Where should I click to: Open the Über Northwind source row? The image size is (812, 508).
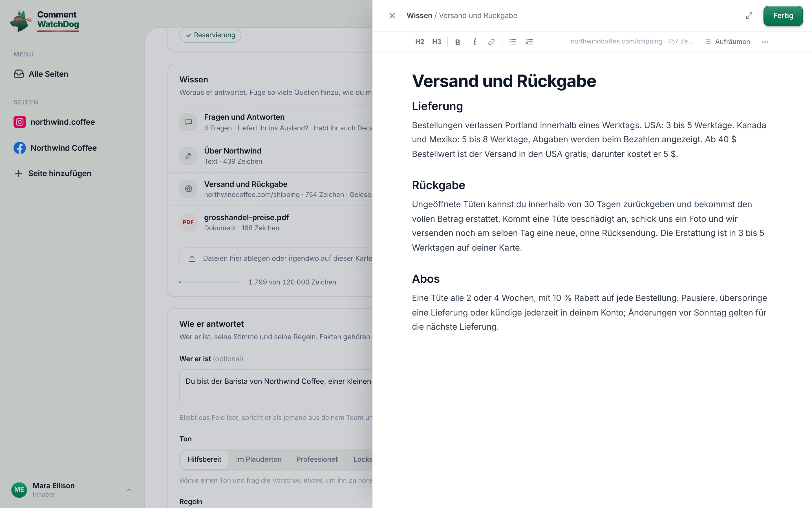270,156
